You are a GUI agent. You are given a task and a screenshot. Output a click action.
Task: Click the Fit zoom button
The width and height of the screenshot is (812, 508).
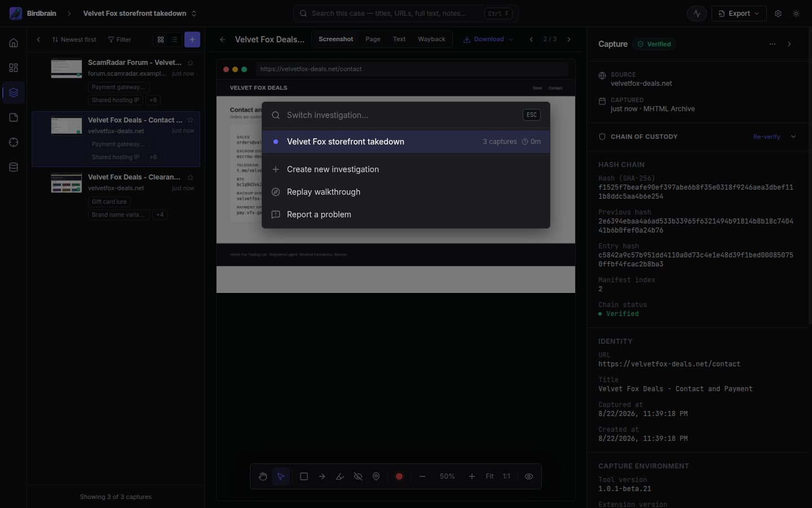[489, 476]
